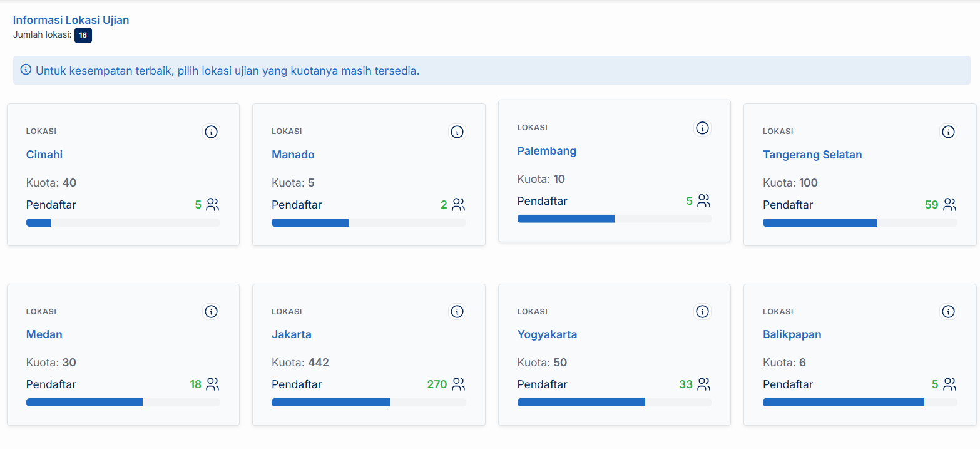
Task: Select the Cimahi location name
Action: click(44, 155)
